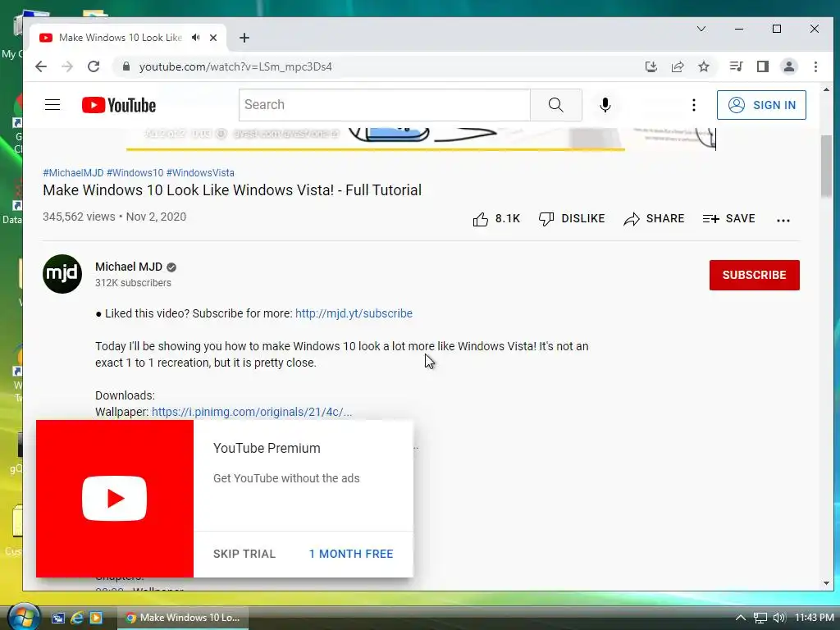Open the Windows Start orb
The height and width of the screenshot is (630, 840).
coord(24,617)
